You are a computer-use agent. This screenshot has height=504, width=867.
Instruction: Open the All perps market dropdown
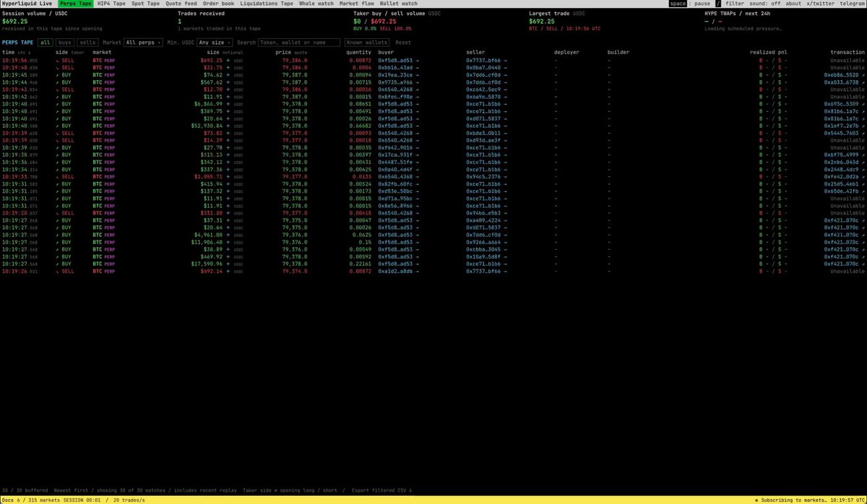pos(144,43)
